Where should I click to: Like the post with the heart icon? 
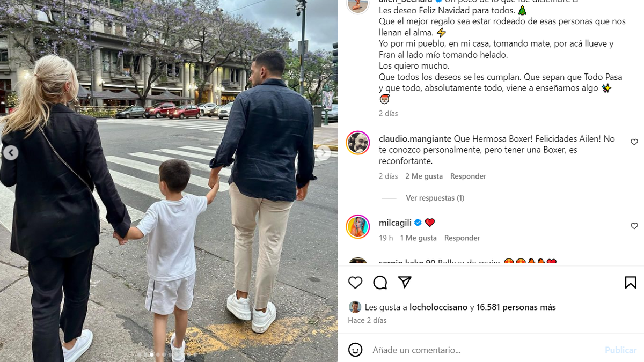coord(355,283)
